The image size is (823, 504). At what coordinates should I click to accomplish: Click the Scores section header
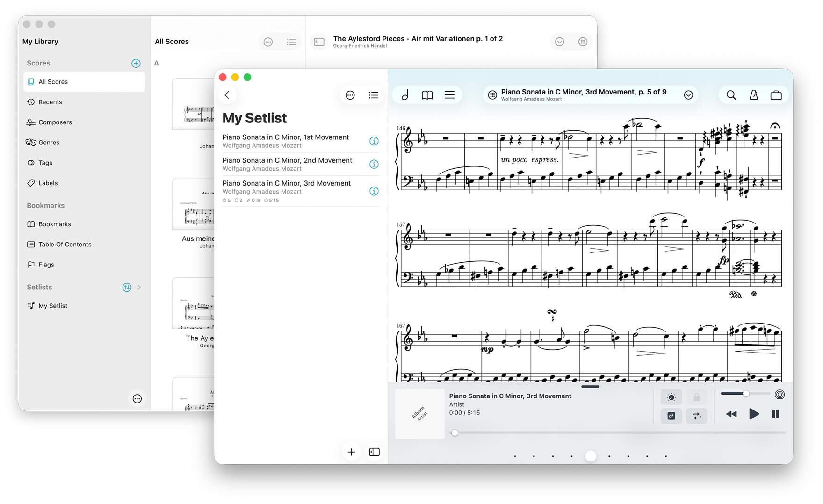pos(38,63)
